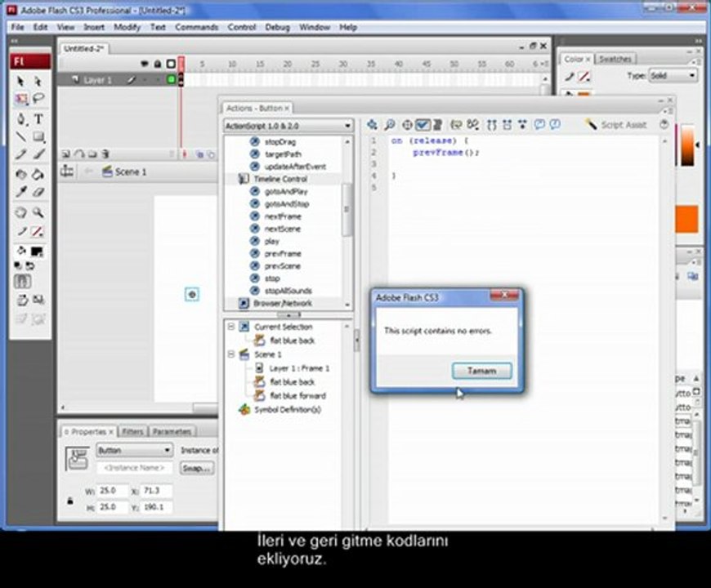This screenshot has width=711, height=588.
Task: Select the Lasso tool
Action: click(38, 98)
